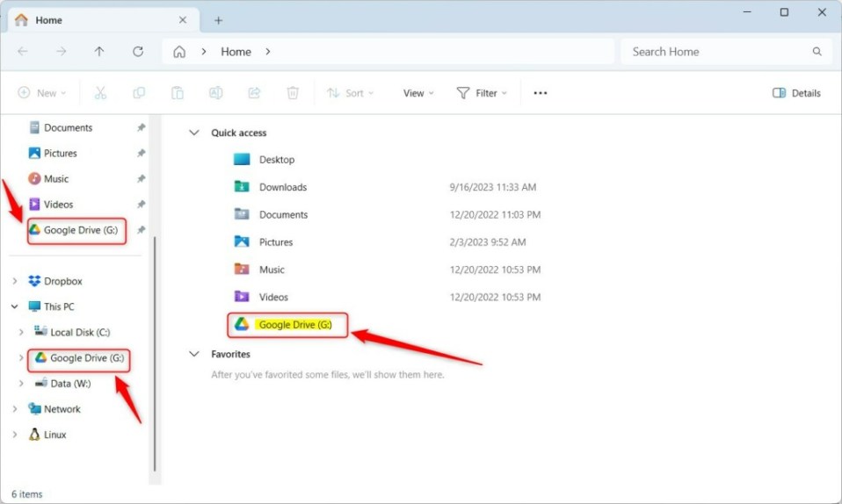Click the Delete trash can icon
842x504 pixels.
tap(293, 93)
